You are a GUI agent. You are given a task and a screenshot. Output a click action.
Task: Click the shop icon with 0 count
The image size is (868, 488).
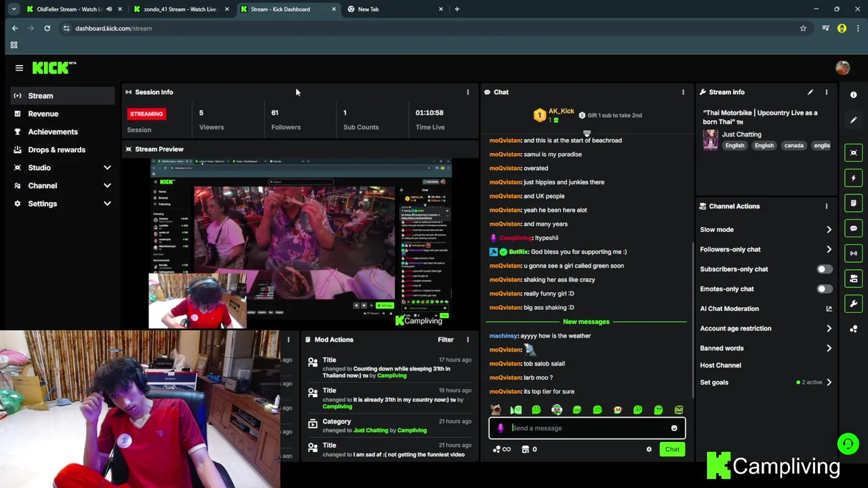click(x=529, y=449)
